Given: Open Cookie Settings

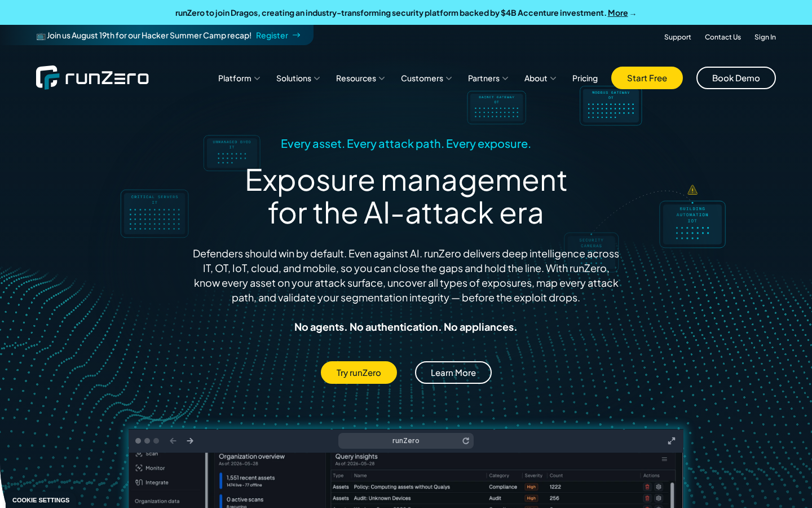Looking at the screenshot, I should click(41, 500).
